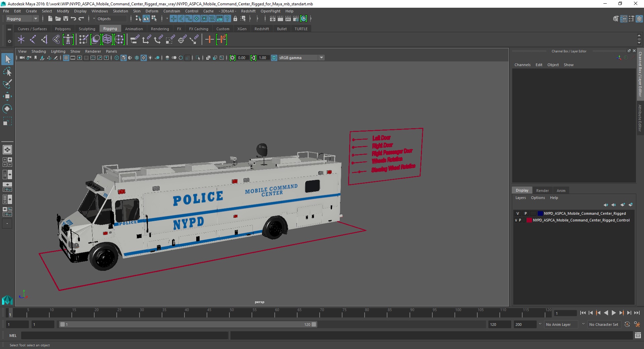Click the Set Key shelf icon
644x349 pixels.
coord(210,40)
